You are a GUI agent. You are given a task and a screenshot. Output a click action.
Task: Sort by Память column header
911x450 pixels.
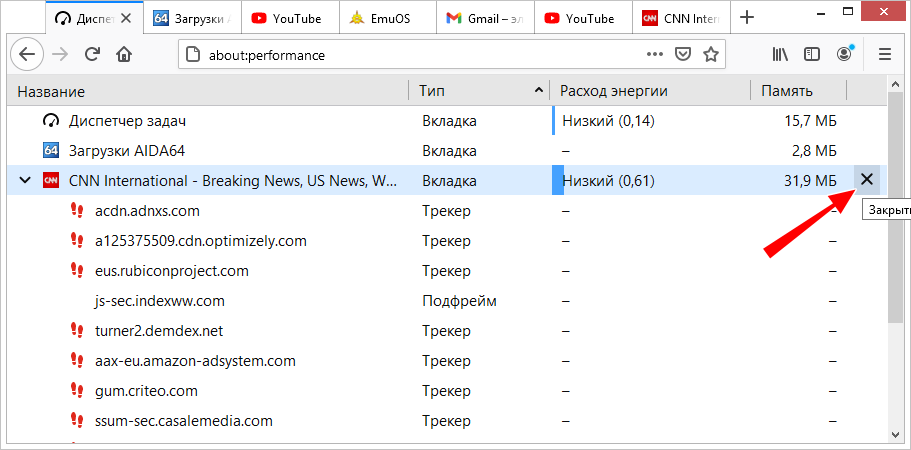pyautogui.click(x=798, y=91)
